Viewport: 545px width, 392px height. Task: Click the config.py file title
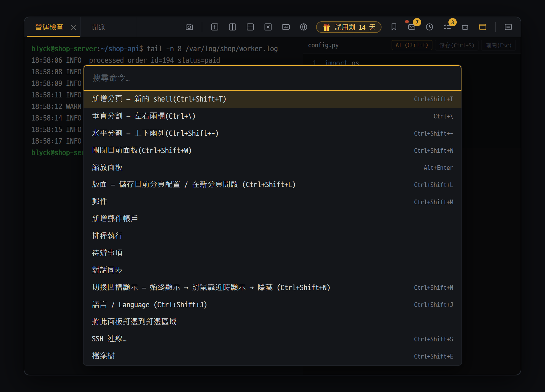pos(323,45)
